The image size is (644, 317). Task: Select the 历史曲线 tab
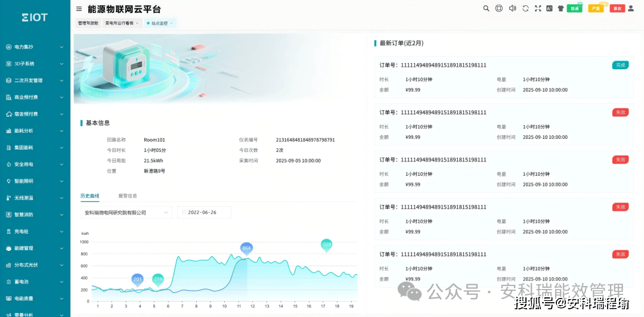(90, 196)
